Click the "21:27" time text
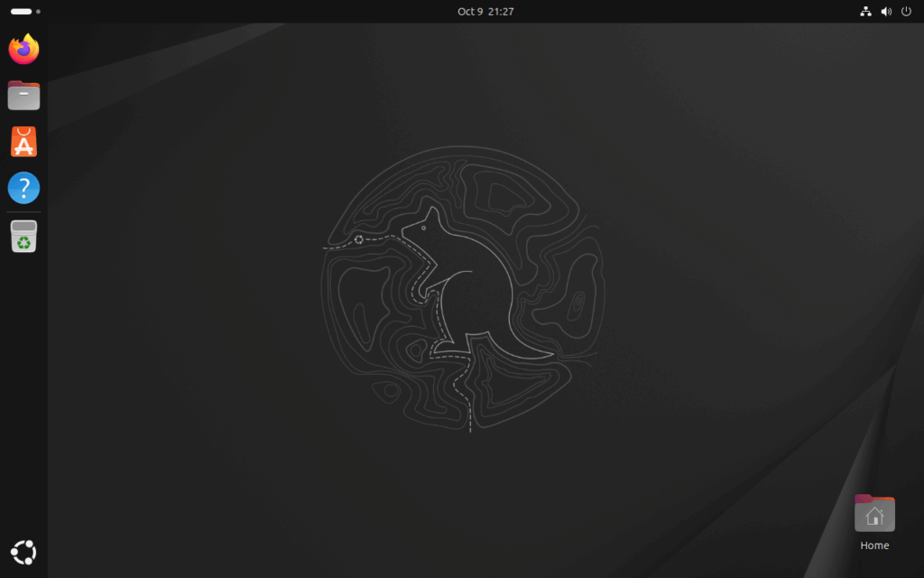 [x=501, y=12]
